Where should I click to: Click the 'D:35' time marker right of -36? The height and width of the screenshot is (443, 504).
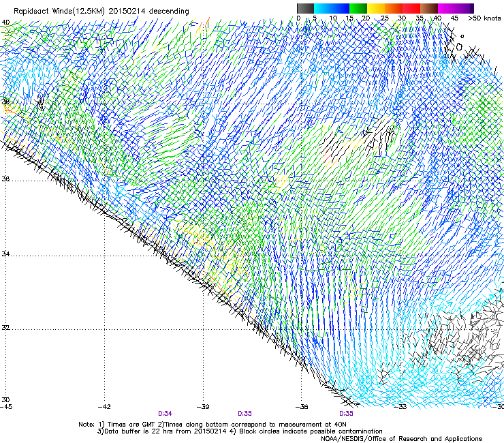(346, 414)
